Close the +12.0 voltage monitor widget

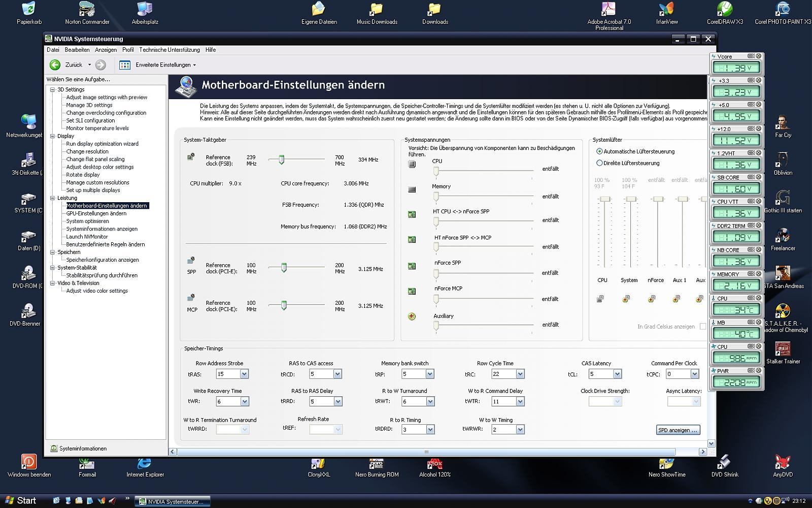click(759, 129)
